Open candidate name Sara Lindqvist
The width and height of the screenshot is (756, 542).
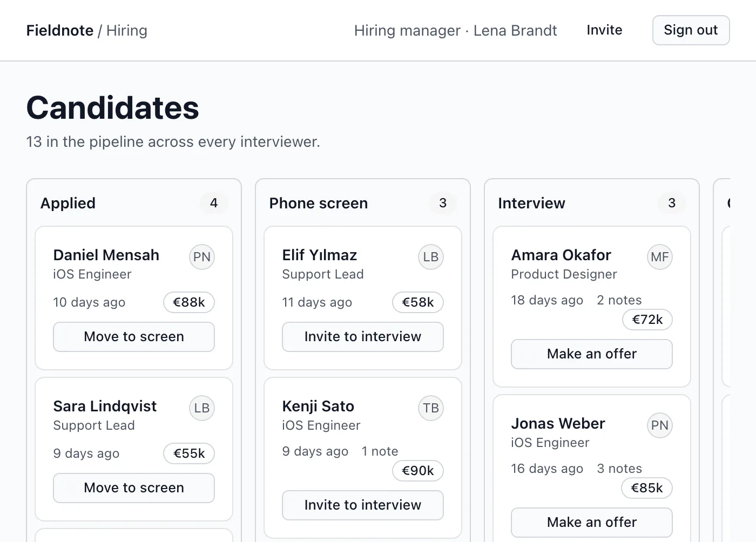click(105, 406)
